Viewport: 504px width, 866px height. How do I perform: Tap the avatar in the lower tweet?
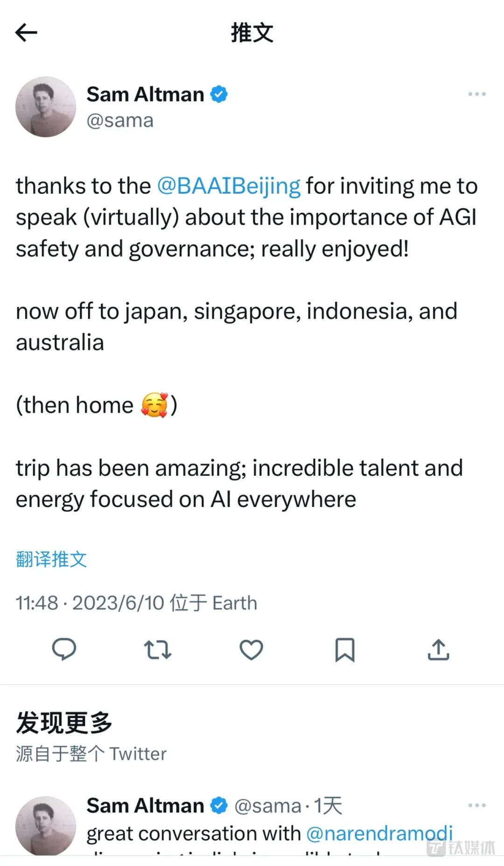46,825
